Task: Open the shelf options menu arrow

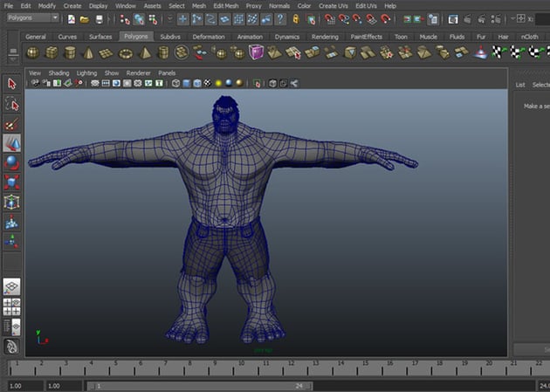Action: [x=13, y=59]
